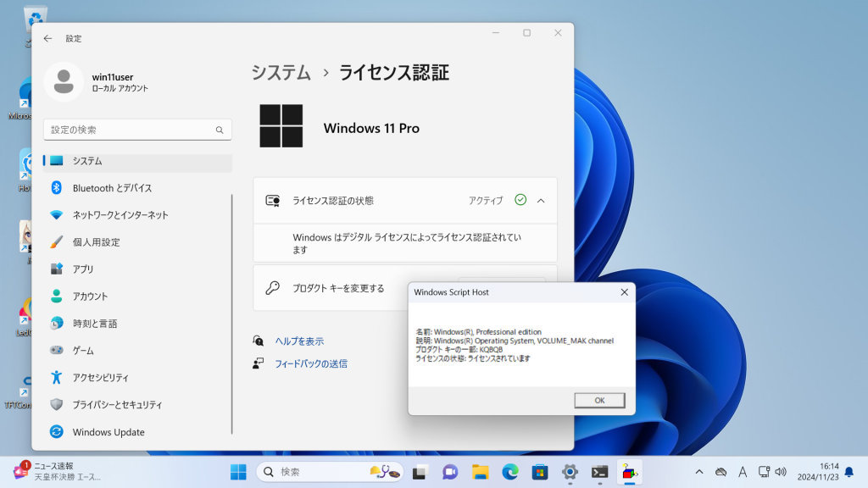The image size is (868, 488).
Task: Open the ニュース速報 widget on taskbar
Action: [x=58, y=472]
